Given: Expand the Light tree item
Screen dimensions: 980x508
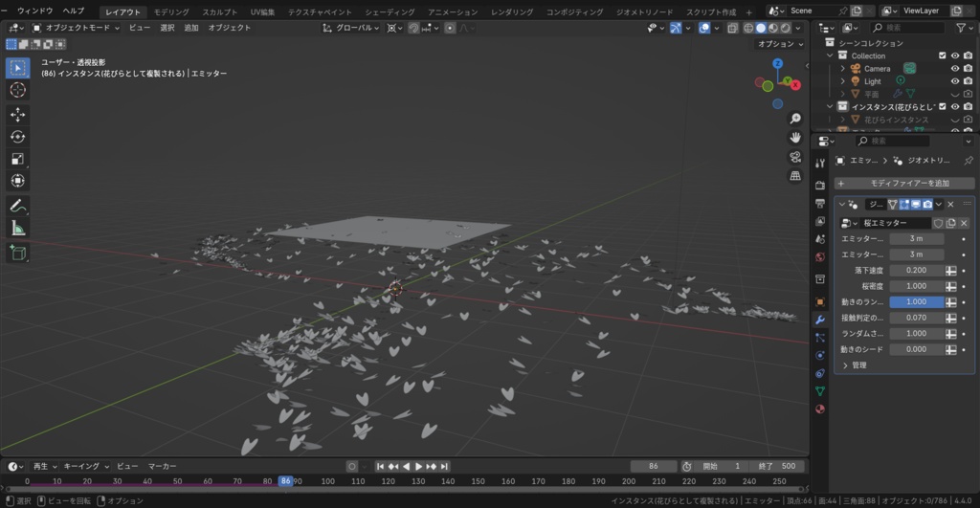Looking at the screenshot, I should point(842,81).
